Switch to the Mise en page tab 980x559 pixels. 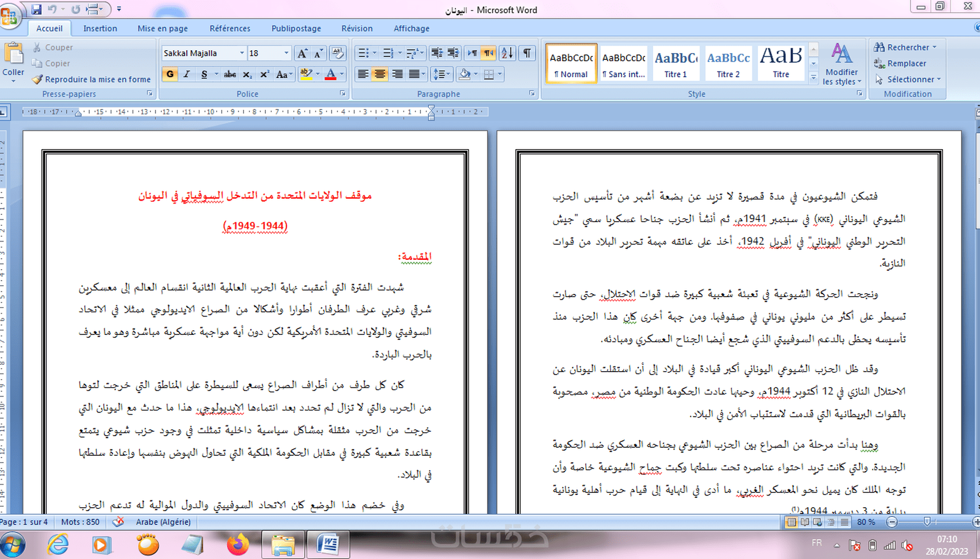pyautogui.click(x=163, y=28)
